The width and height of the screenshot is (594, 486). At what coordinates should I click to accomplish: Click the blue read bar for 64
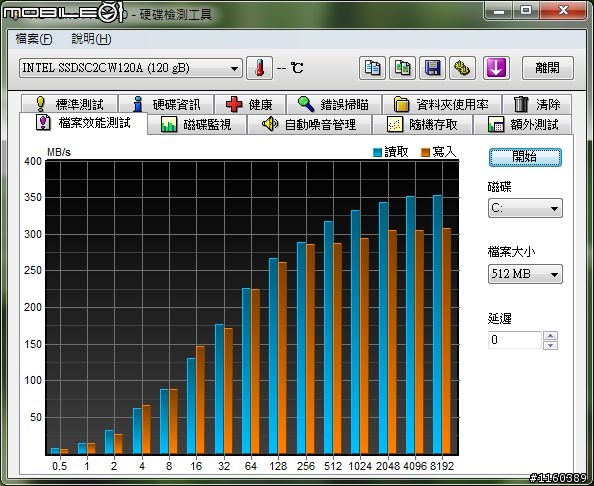(247, 371)
